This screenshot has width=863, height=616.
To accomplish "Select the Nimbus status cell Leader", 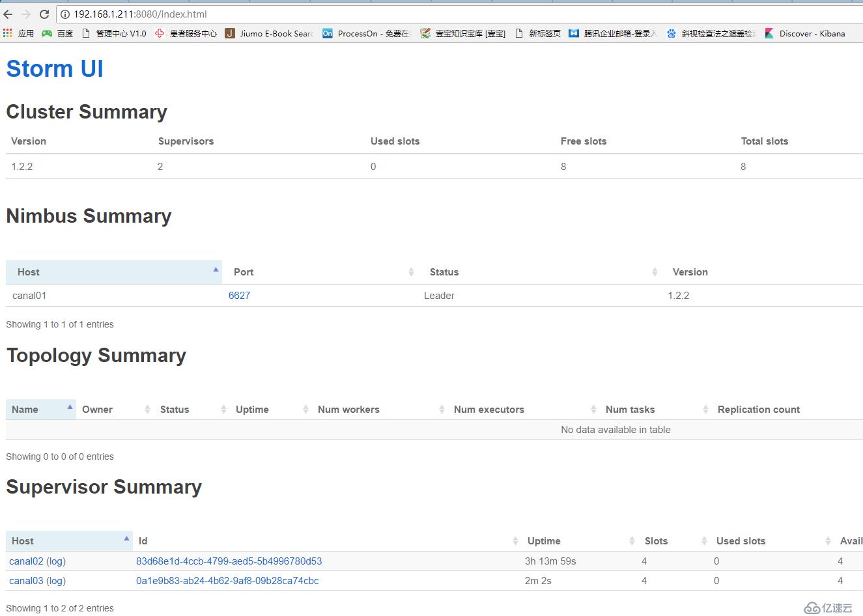I will pyautogui.click(x=439, y=295).
